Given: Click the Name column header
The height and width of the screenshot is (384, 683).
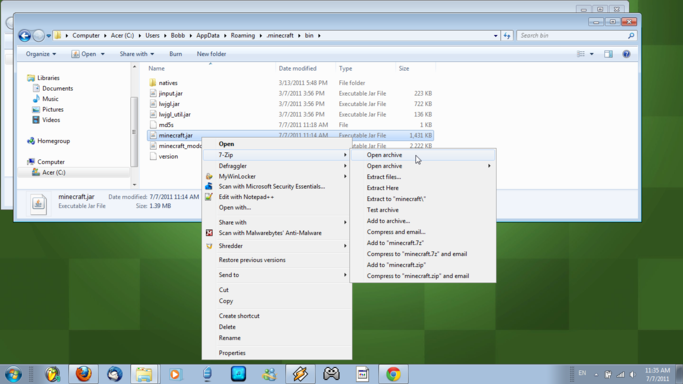Looking at the screenshot, I should coord(211,68).
